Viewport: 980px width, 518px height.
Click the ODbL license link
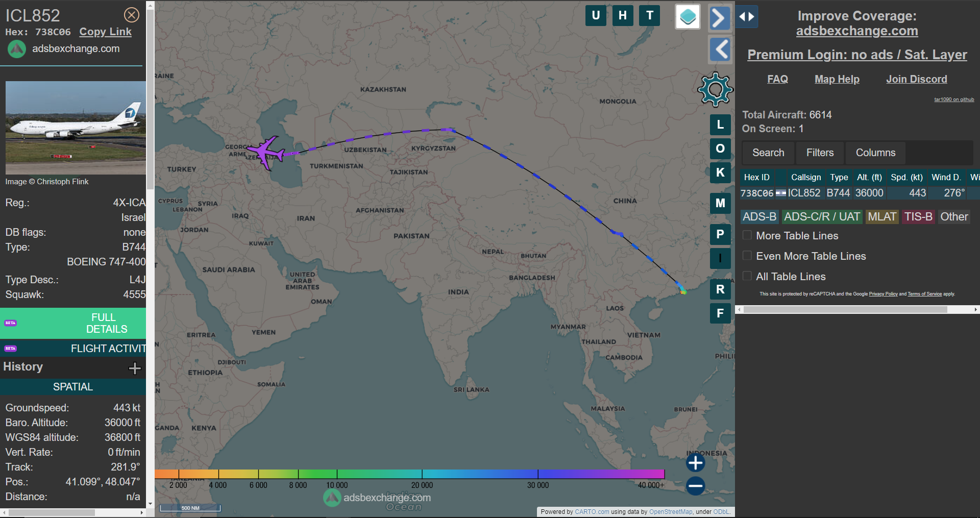coord(721,512)
